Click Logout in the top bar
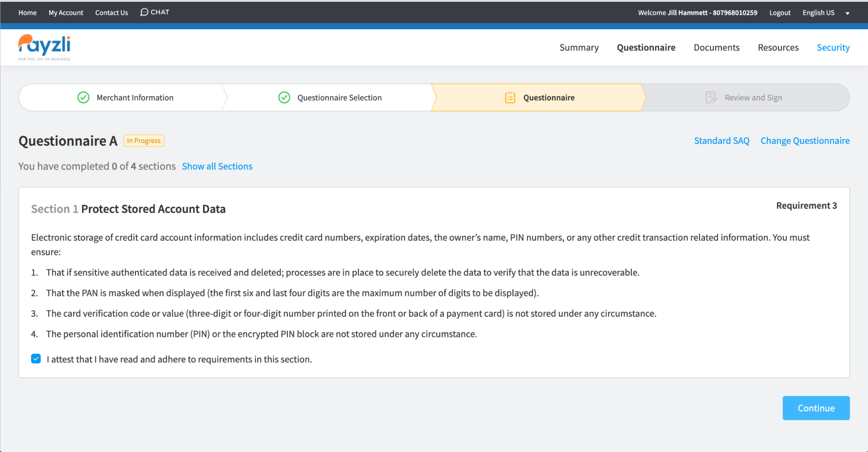This screenshot has width=868, height=452. pos(780,13)
